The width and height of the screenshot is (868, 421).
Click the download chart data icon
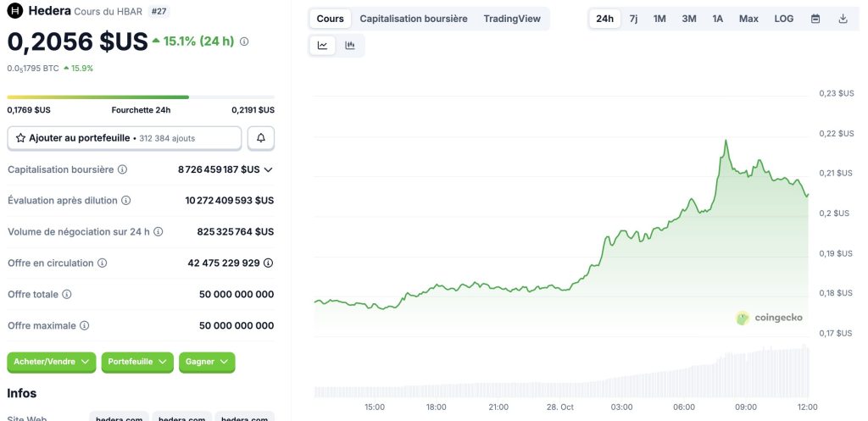(x=843, y=19)
